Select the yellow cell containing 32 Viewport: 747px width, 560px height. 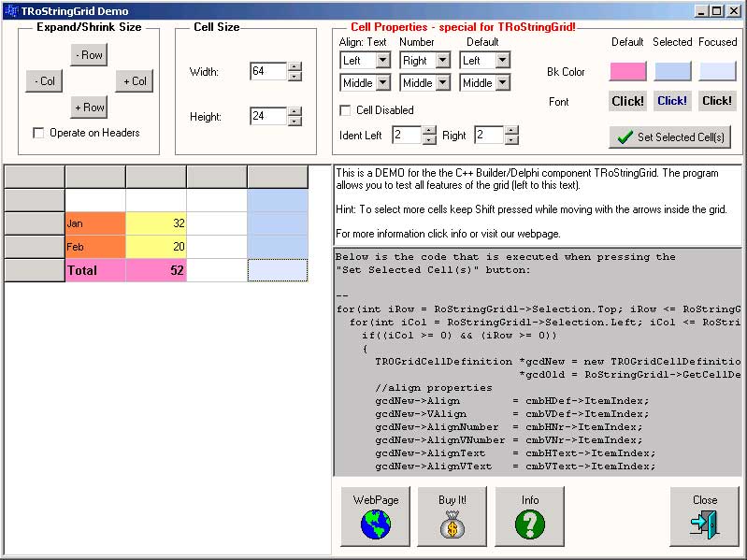click(156, 223)
